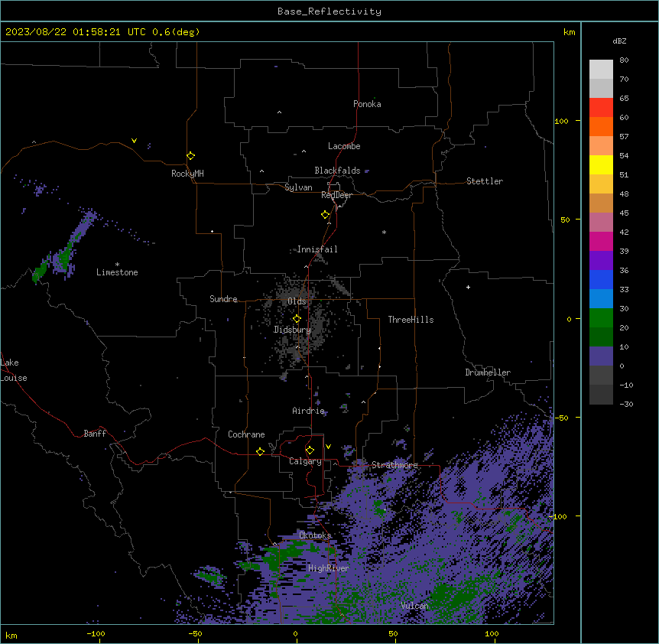Screen dimensions: 659x644
Task: Click the Lake Louise label at left edge
Action: pos(14,370)
